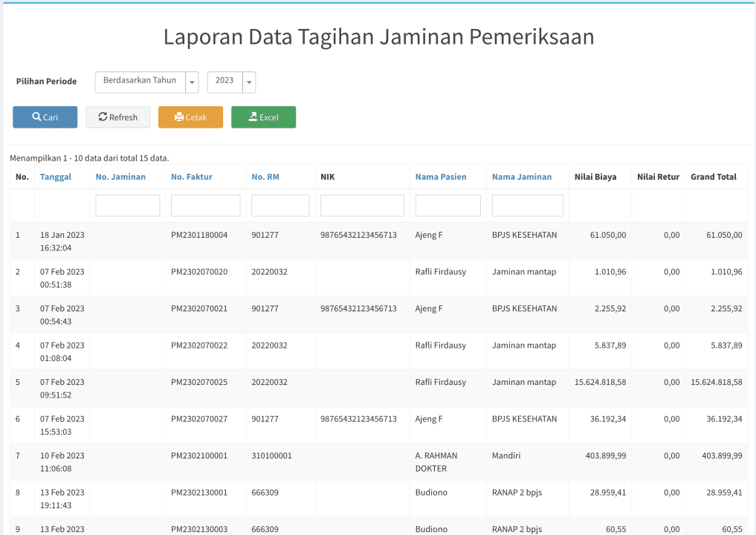756x535 pixels.
Task: Open the 2023 year dropdown arrow
Action: (249, 82)
